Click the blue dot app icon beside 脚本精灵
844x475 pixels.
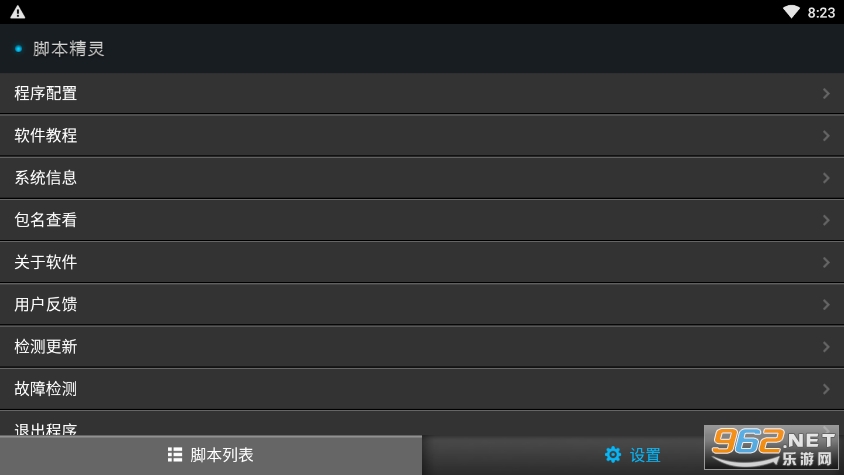[x=18, y=49]
